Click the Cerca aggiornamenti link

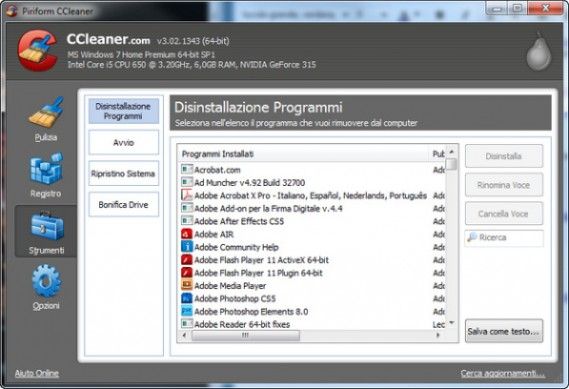[x=503, y=373]
